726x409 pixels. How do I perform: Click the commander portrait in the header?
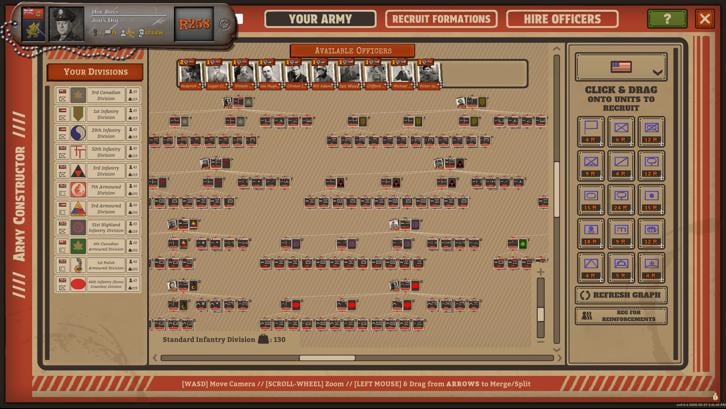pyautogui.click(x=66, y=24)
